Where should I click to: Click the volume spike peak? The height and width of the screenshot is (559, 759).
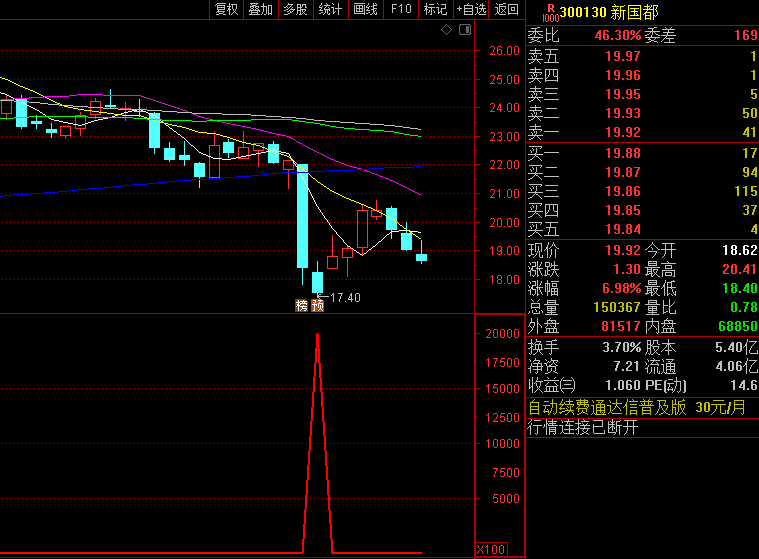tap(318, 335)
